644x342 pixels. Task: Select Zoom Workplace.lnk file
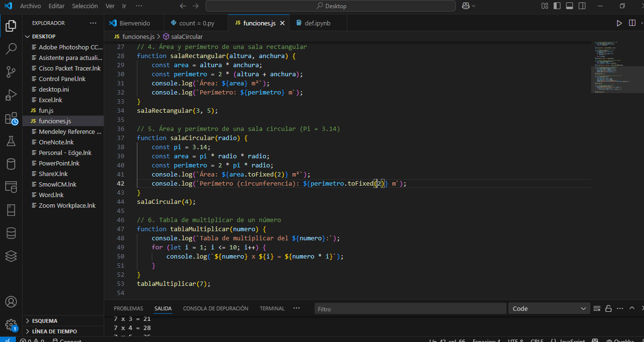click(x=63, y=205)
